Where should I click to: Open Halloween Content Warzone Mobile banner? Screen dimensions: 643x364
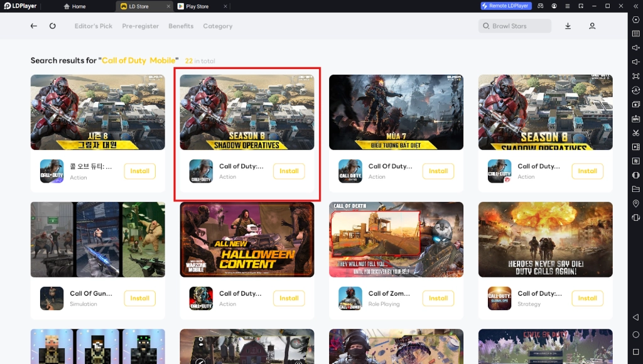pyautogui.click(x=247, y=239)
